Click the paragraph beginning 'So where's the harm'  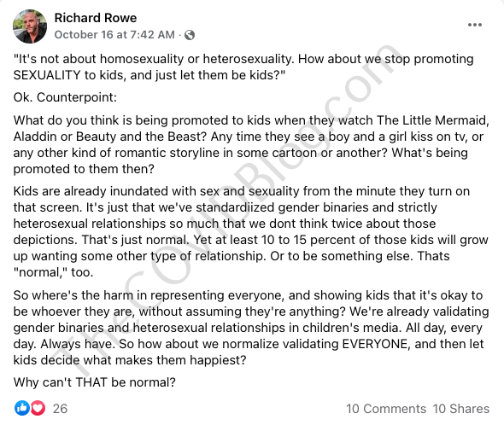coord(251,328)
